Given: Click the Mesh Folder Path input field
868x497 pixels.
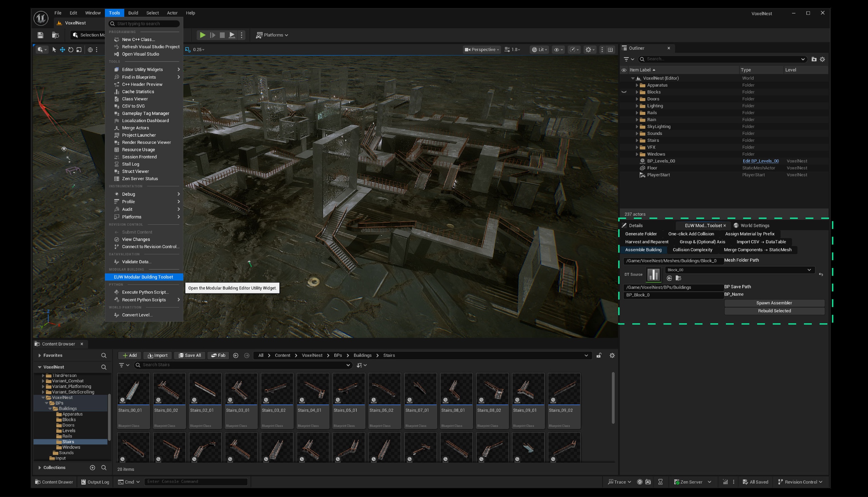Looking at the screenshot, I should (673, 261).
